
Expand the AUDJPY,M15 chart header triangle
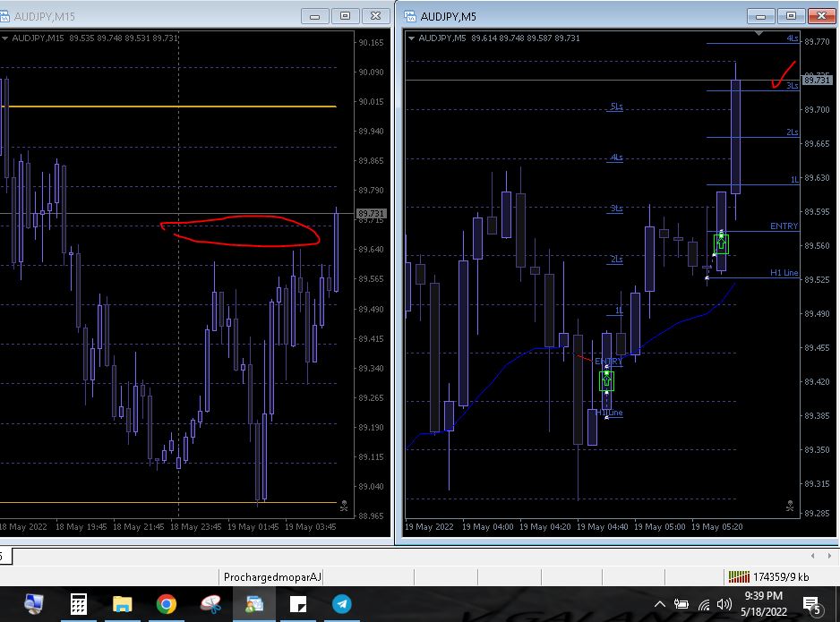click(x=4, y=38)
